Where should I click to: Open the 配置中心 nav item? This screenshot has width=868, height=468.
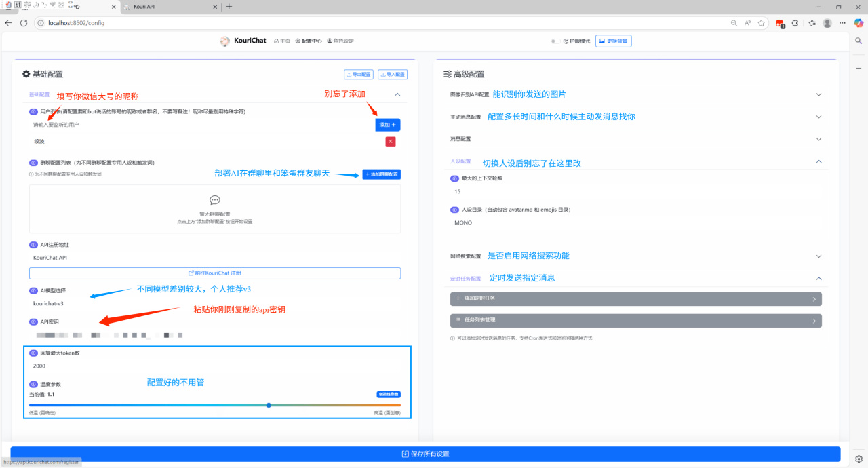309,41
